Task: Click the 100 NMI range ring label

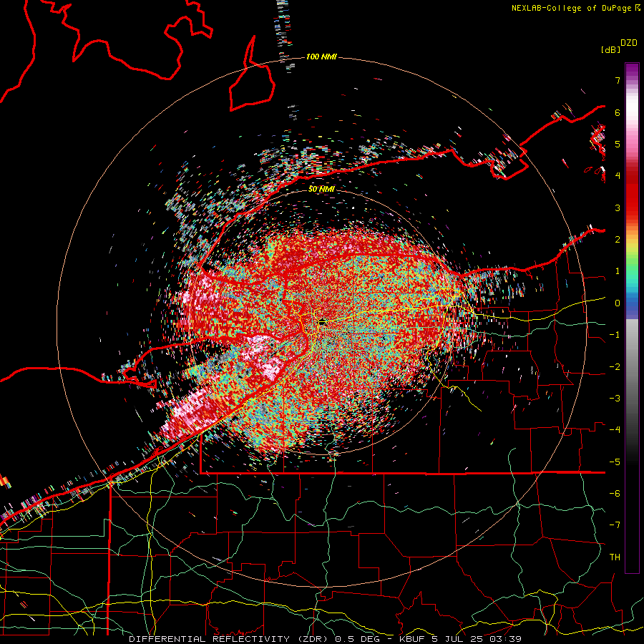Action: point(321,57)
